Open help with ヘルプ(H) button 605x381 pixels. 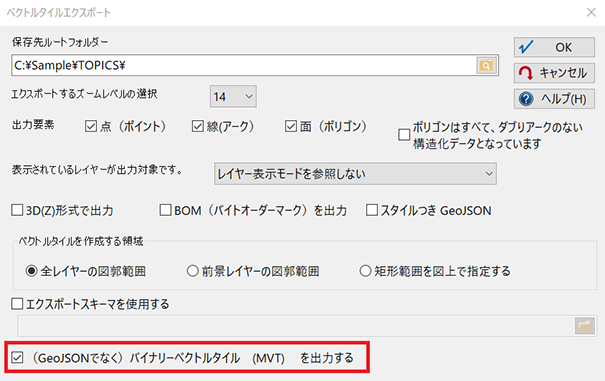(x=554, y=99)
